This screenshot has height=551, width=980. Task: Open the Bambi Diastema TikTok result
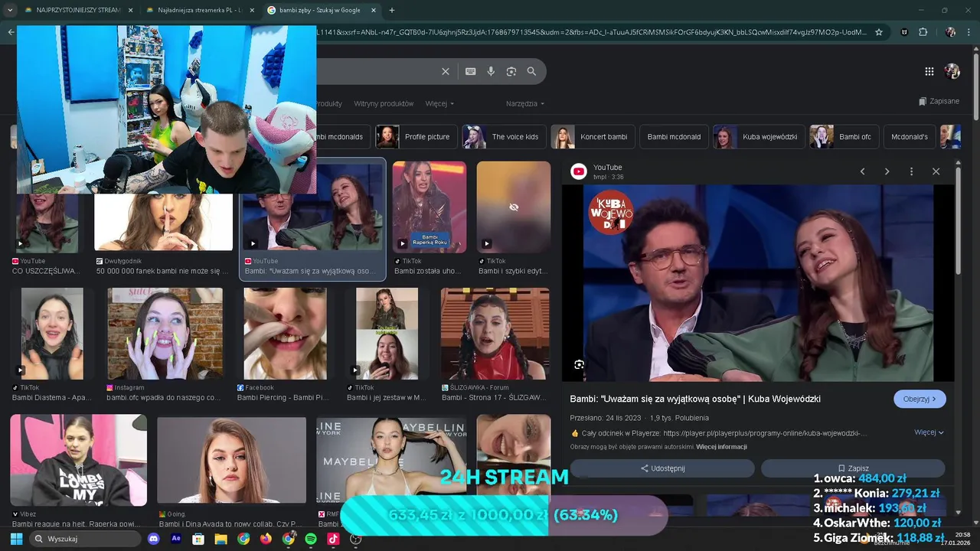click(52, 334)
